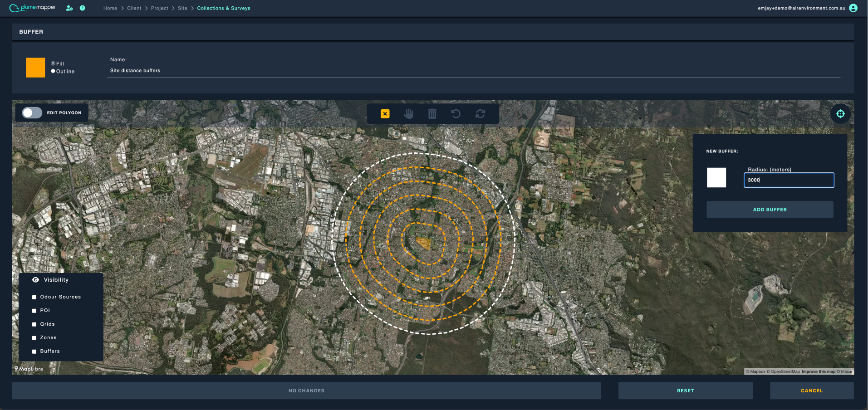
Task: Toggle Zones visibility checkbox
Action: [x=34, y=338]
